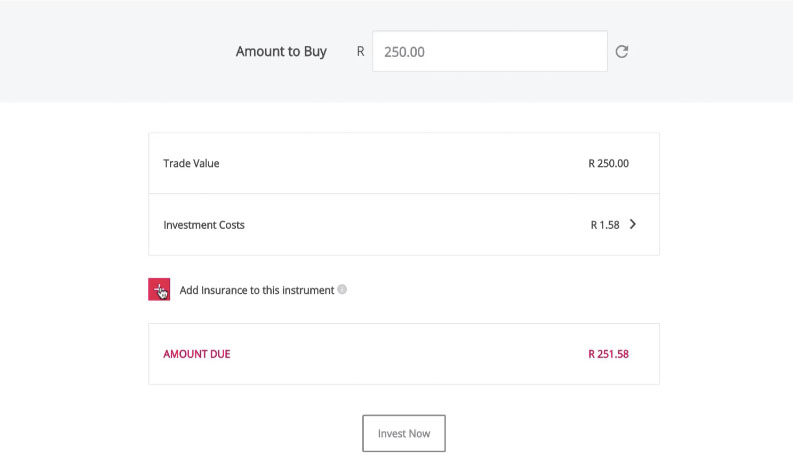This screenshot has height=471, width=793.
Task: Open cost breakdown via the R 1.58 amount
Action: tap(605, 225)
